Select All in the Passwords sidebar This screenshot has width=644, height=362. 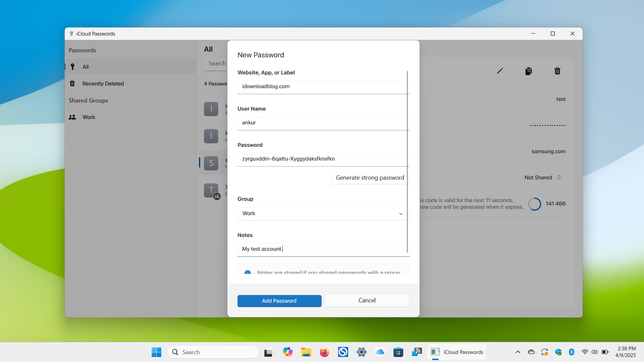(130, 67)
